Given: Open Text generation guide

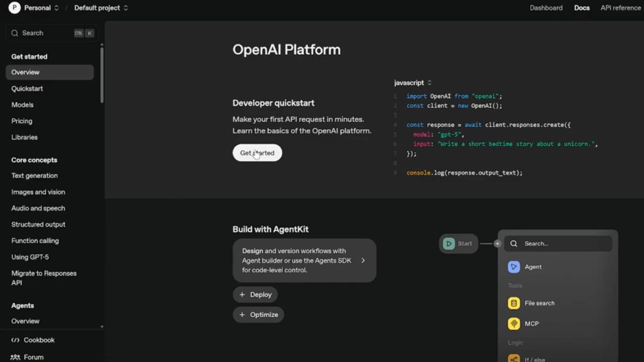Looking at the screenshot, I should pos(34,175).
